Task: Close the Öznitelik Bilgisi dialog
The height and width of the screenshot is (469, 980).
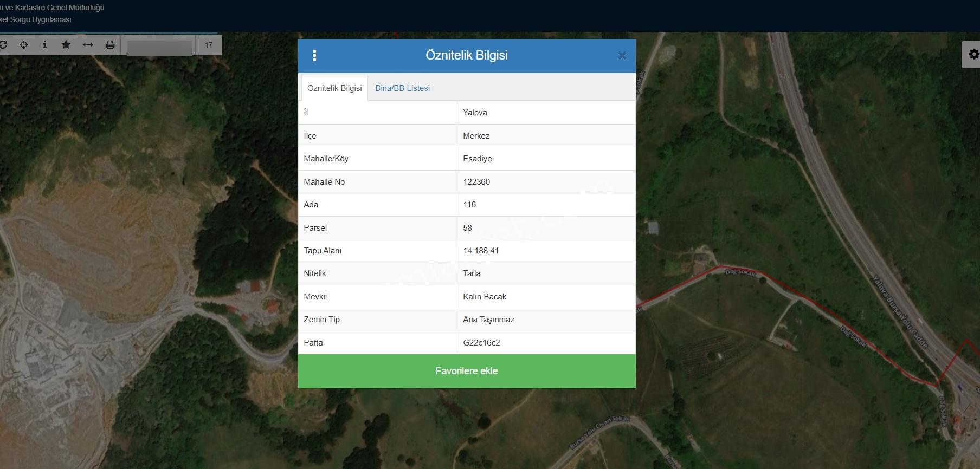Action: click(622, 55)
